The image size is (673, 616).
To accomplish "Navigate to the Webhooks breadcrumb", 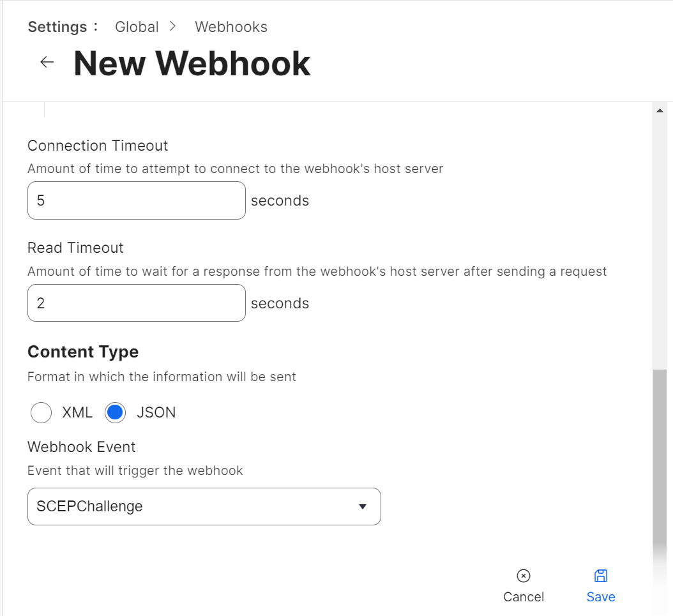I will coord(231,27).
